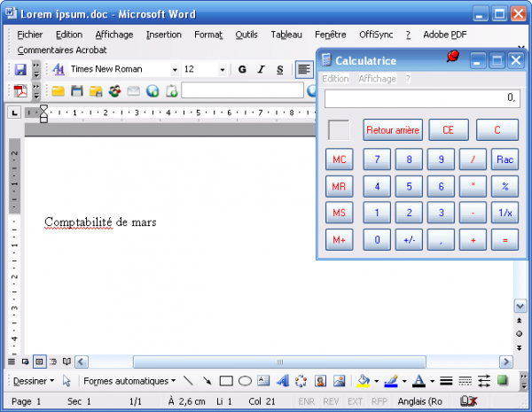
Task: Click the equals button in Calculatrice
Action: tap(505, 240)
